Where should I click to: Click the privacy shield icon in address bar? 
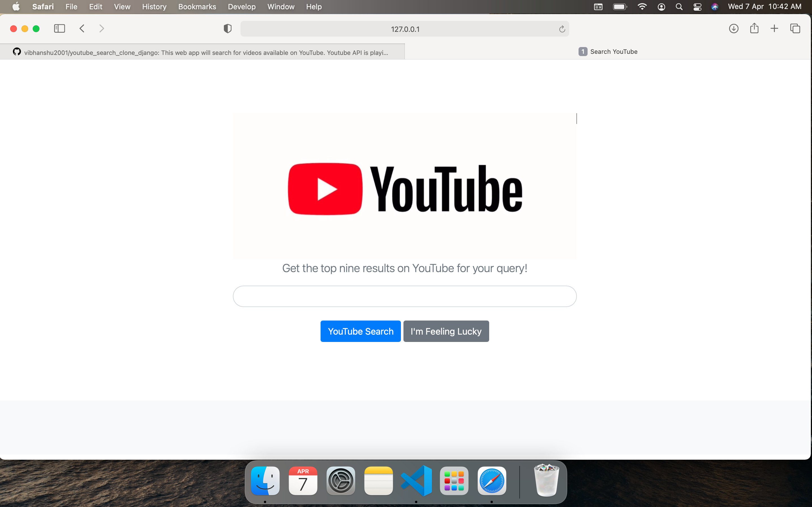228,28
